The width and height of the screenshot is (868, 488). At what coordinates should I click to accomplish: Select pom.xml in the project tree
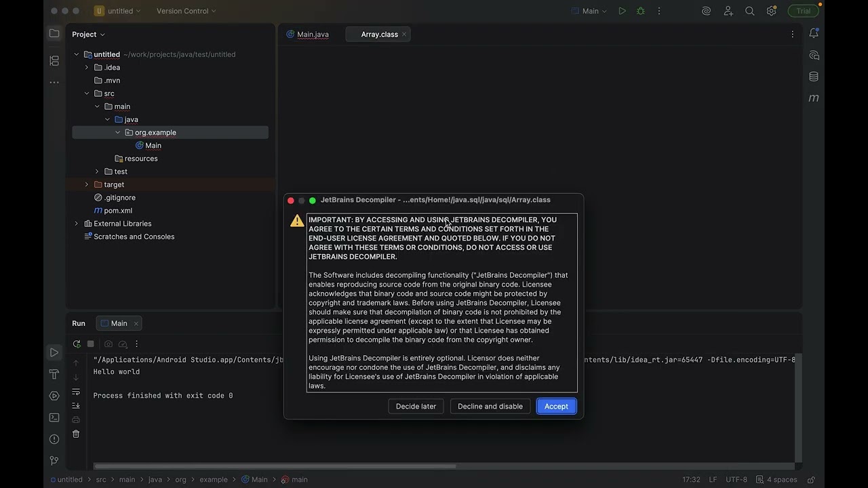coord(118,211)
